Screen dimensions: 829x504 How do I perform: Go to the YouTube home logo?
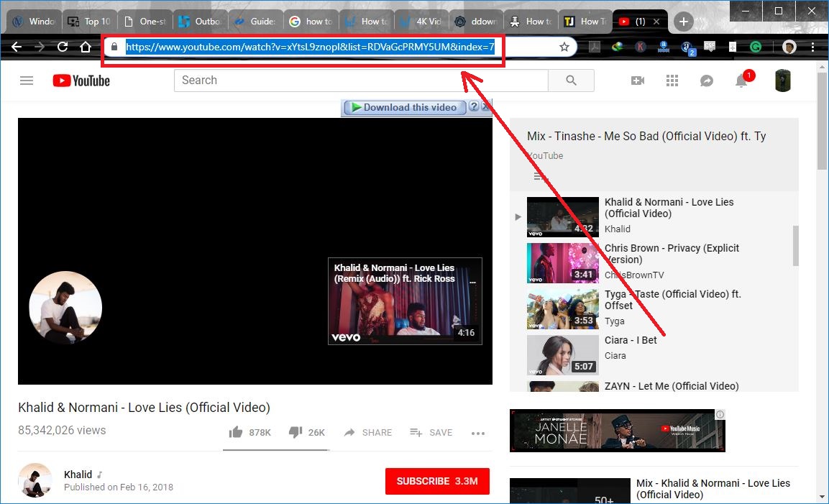pos(81,81)
